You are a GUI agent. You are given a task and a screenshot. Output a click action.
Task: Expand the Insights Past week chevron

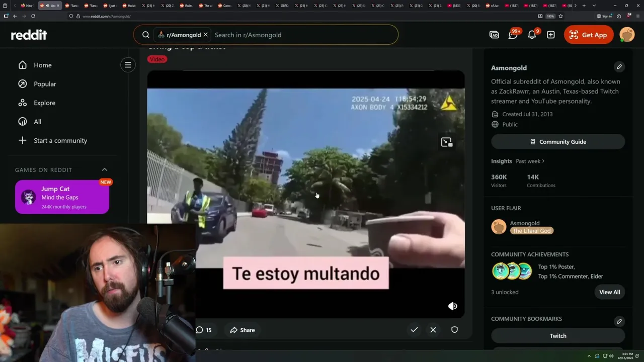pos(543,161)
